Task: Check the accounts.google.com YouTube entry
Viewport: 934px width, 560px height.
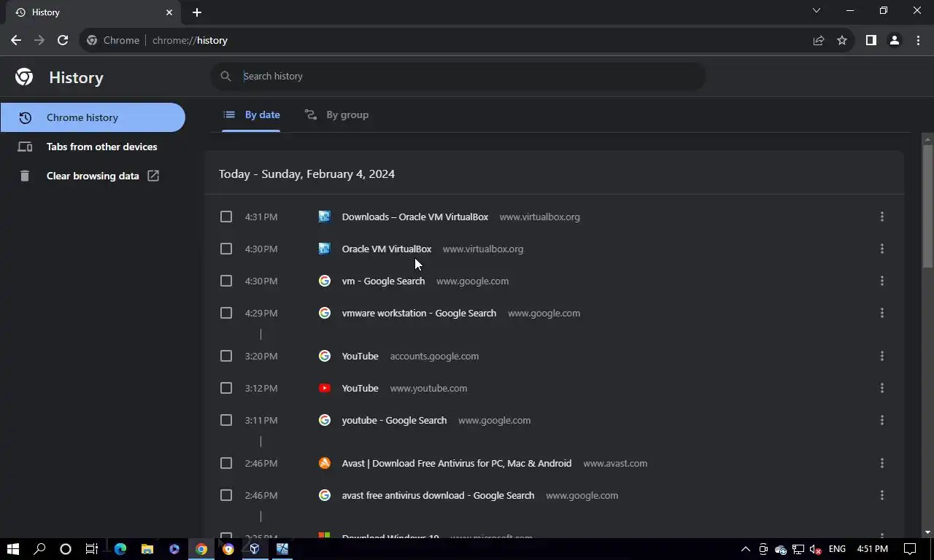Action: [x=226, y=356]
